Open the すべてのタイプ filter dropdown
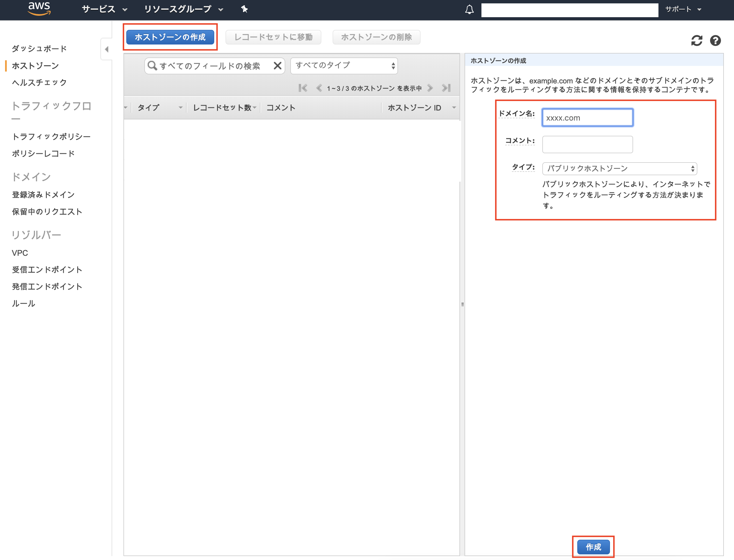Viewport: 734px width, 560px height. 344,66
